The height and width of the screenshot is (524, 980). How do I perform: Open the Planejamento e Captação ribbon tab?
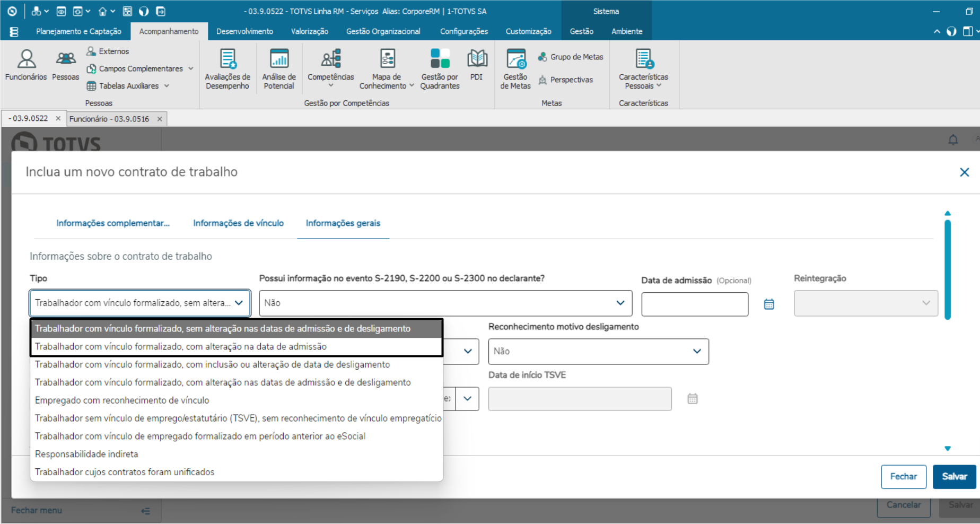pos(78,31)
